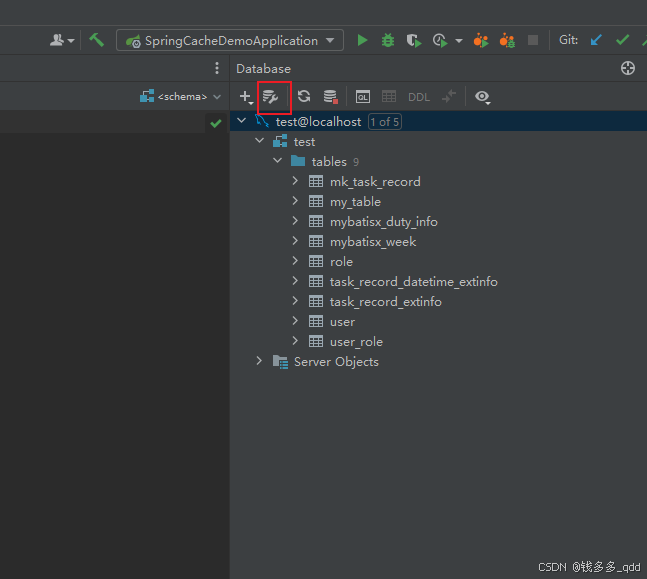Select the task_record_extinfo table

386,302
